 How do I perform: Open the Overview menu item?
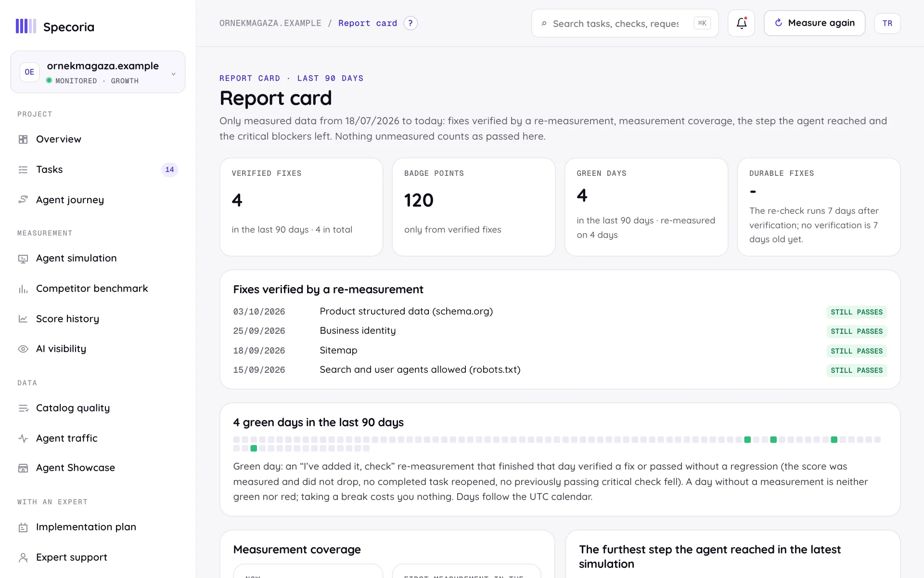(x=98, y=139)
